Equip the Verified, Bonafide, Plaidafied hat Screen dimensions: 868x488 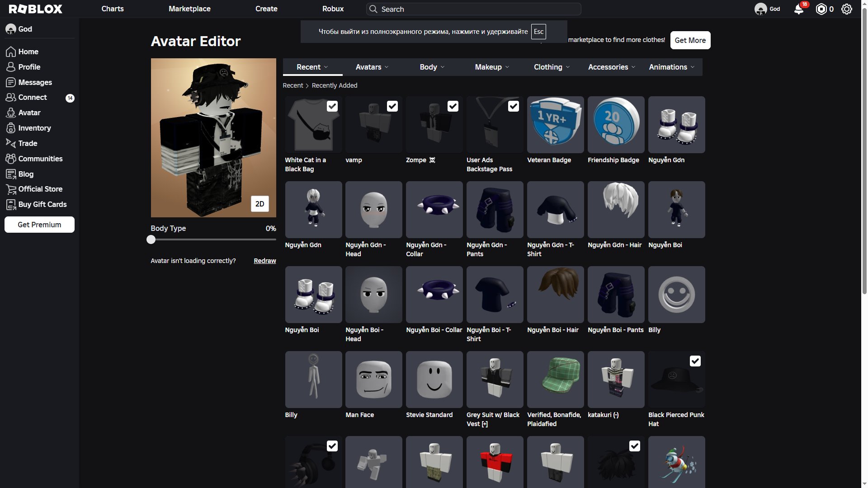tap(556, 380)
